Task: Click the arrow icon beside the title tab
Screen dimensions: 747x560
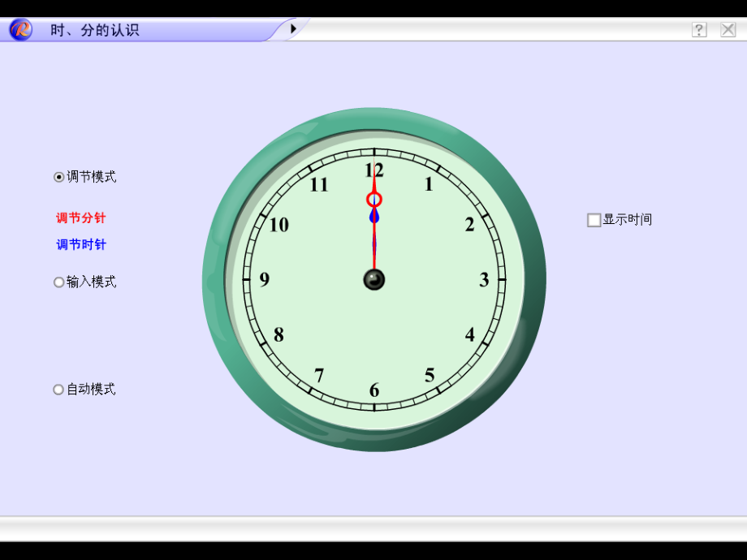Action: (292, 27)
